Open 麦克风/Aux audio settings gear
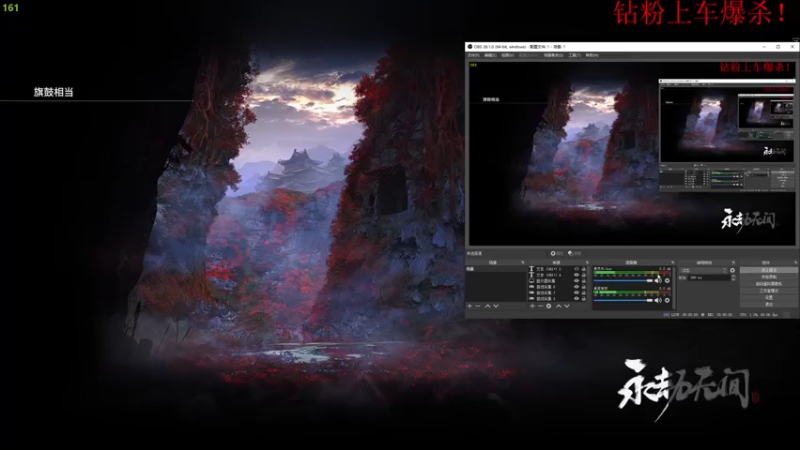 coord(667,281)
